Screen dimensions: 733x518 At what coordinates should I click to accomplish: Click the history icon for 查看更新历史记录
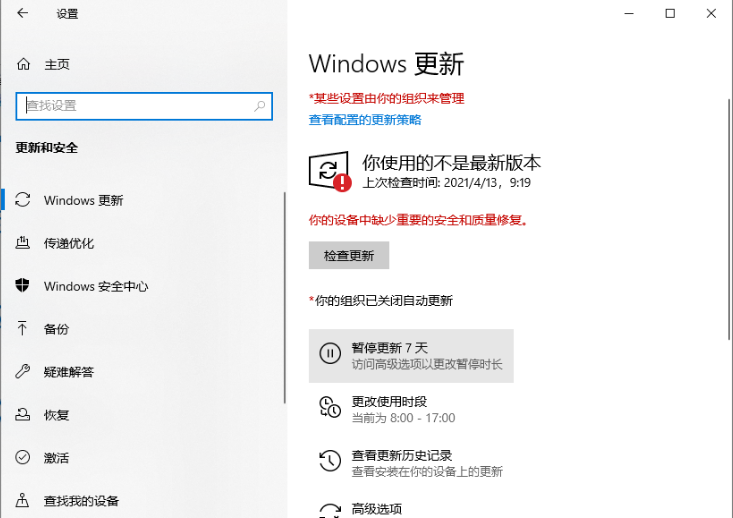click(x=330, y=461)
